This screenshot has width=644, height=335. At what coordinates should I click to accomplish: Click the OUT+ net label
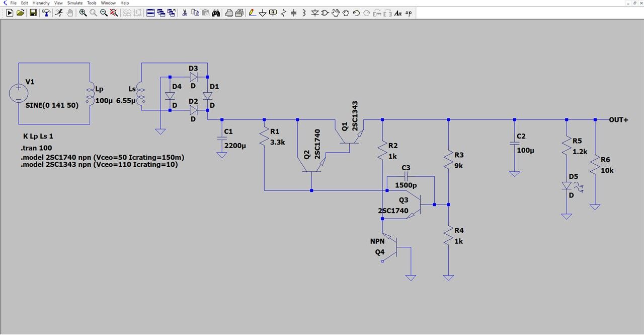coord(618,120)
